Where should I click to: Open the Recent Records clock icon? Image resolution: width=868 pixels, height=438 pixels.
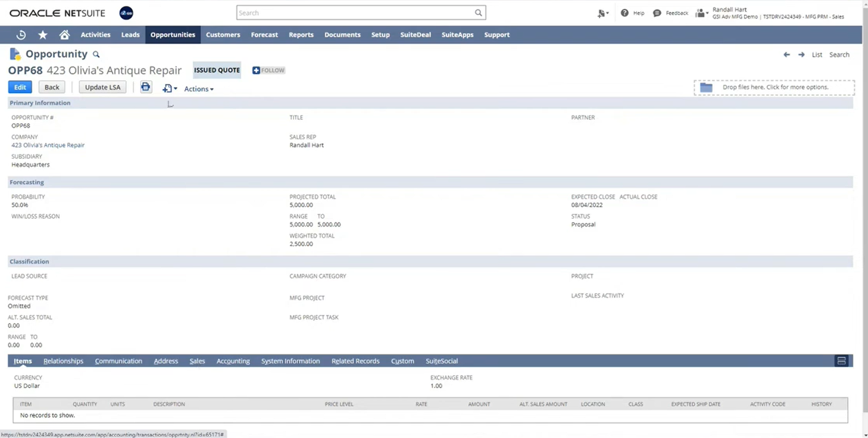pos(21,35)
